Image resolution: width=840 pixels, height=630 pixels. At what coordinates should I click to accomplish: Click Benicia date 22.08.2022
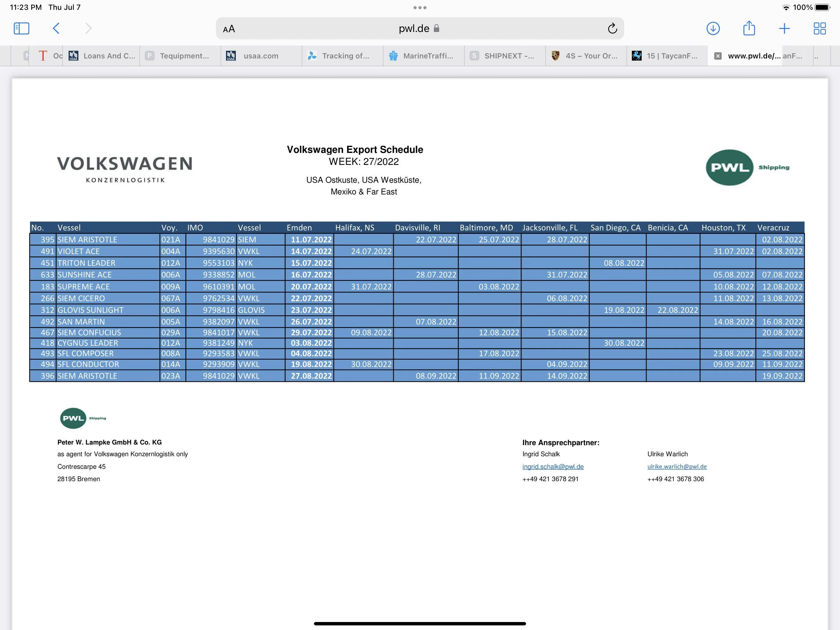pos(678,310)
